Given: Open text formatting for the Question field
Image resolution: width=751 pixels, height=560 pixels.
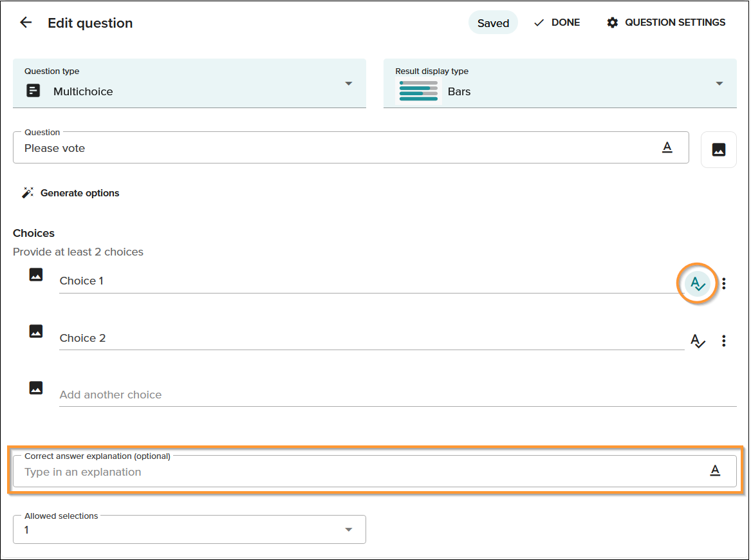Looking at the screenshot, I should [667, 147].
